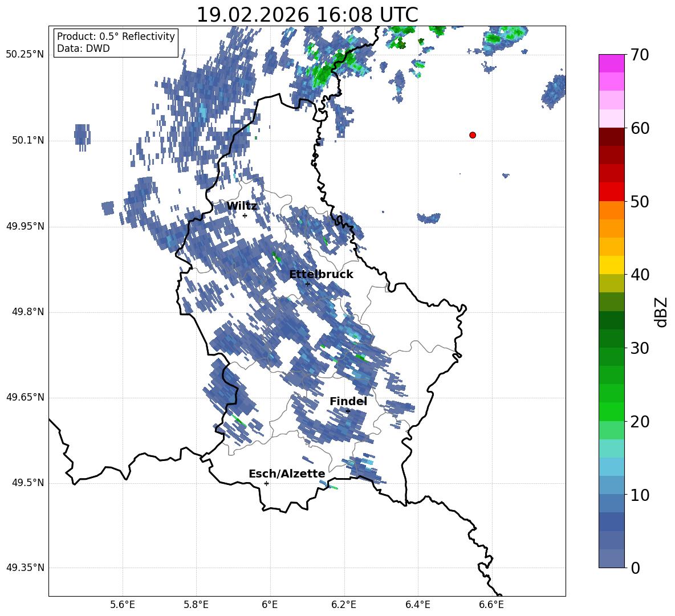
Task: Click the cross marker at Wiltz
Action: (x=245, y=215)
